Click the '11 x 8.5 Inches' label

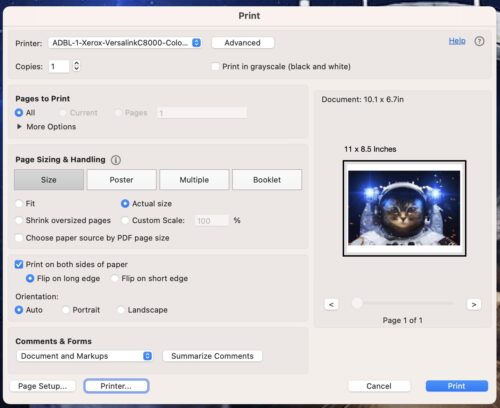370,149
